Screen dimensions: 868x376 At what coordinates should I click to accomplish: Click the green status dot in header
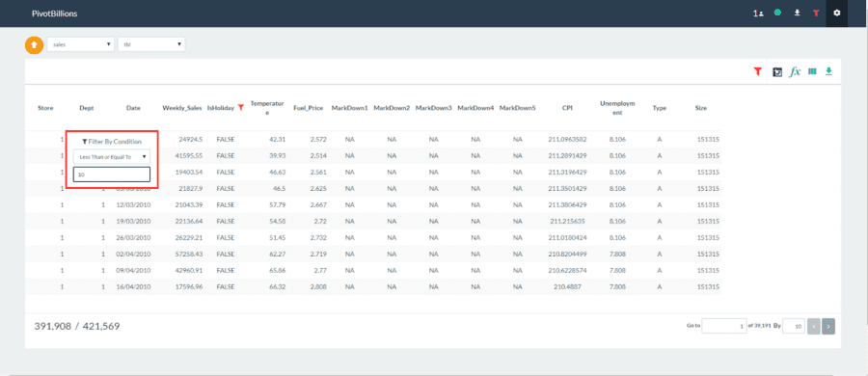777,13
